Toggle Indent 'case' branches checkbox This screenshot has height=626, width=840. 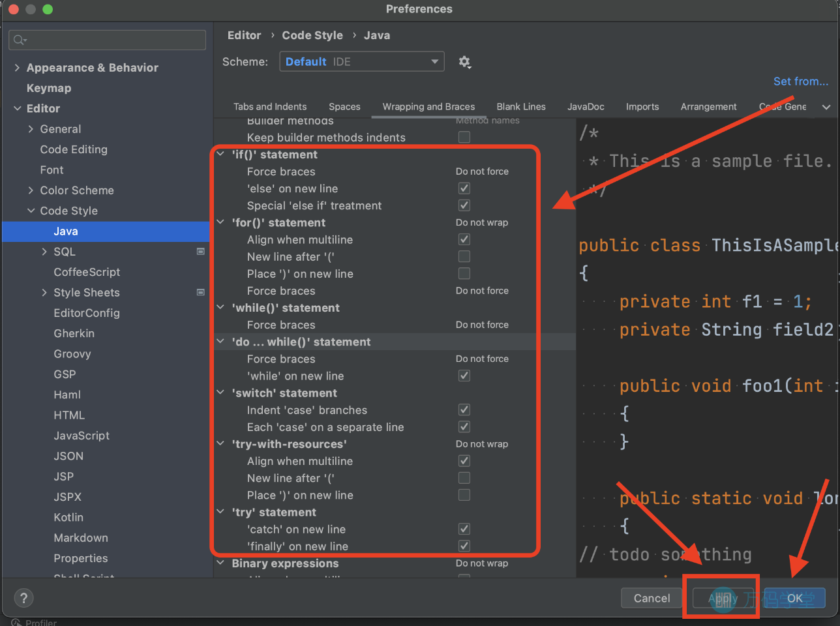(x=464, y=410)
